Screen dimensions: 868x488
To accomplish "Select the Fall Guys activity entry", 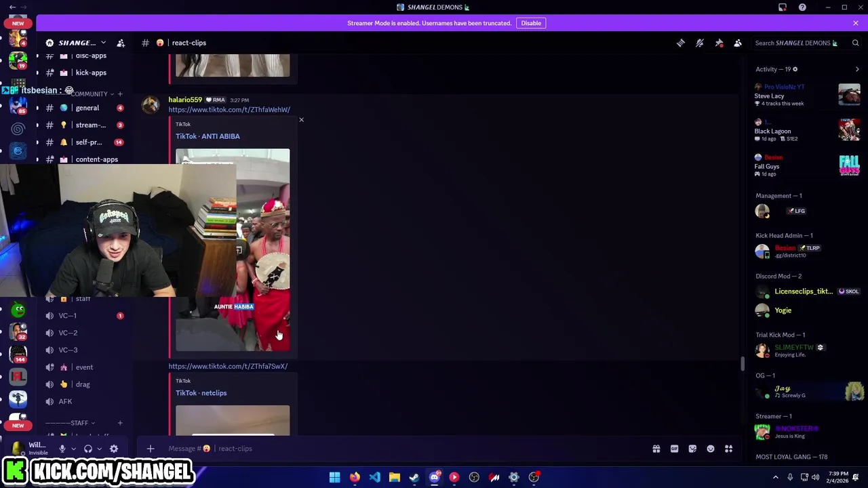I will point(807,165).
